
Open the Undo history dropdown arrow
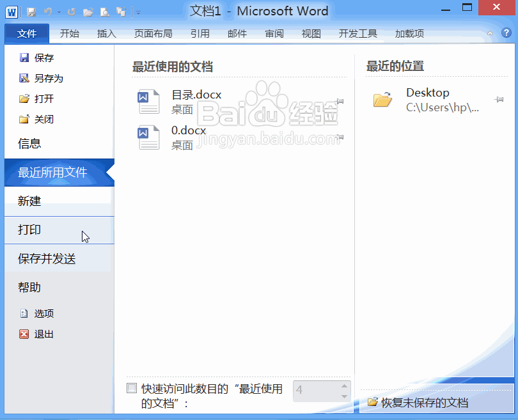pos(59,13)
